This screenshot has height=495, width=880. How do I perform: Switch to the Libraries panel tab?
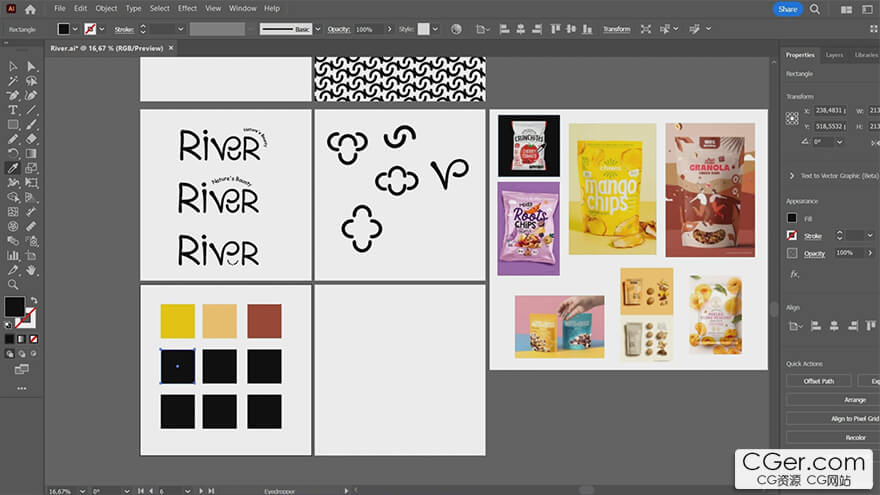(x=865, y=55)
